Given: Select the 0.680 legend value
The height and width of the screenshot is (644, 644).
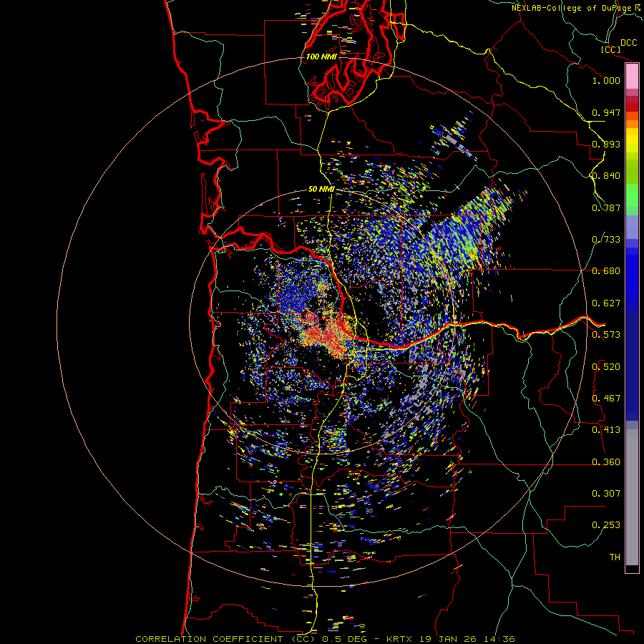Looking at the screenshot, I should [606, 271].
